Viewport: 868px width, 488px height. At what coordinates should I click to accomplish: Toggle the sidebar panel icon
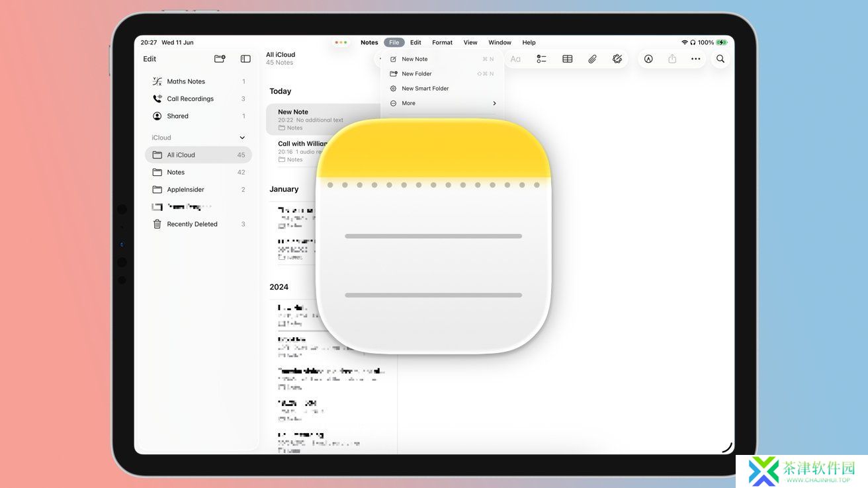pyautogui.click(x=245, y=59)
